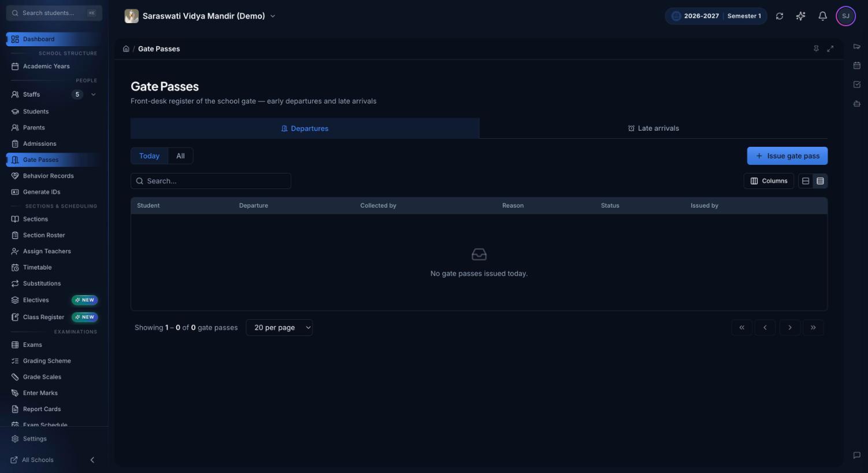This screenshot has width=868, height=473.
Task: Open the chat bubble icon at bottom right
Action: coord(857,455)
